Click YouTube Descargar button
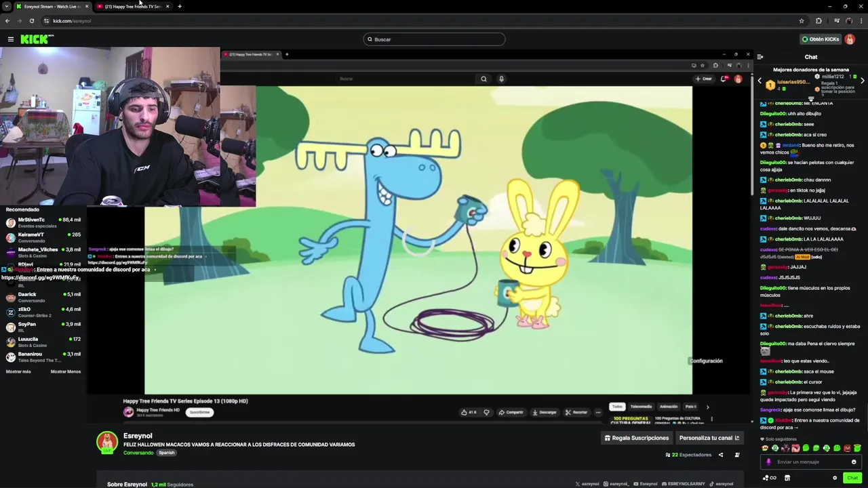This screenshot has height=488, width=868. pos(545,412)
